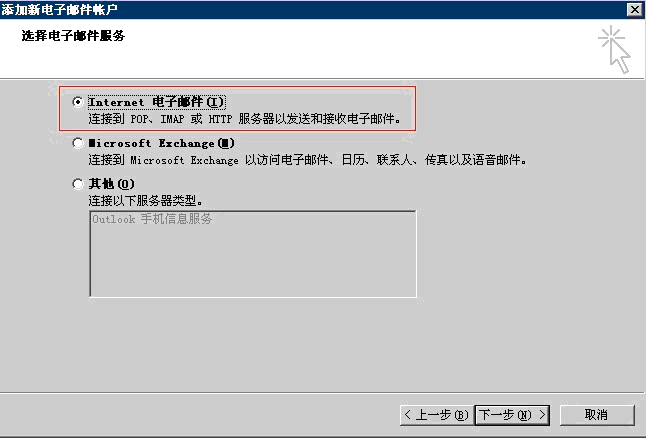
Task: Click the 其他(O) label text
Action: (112, 183)
